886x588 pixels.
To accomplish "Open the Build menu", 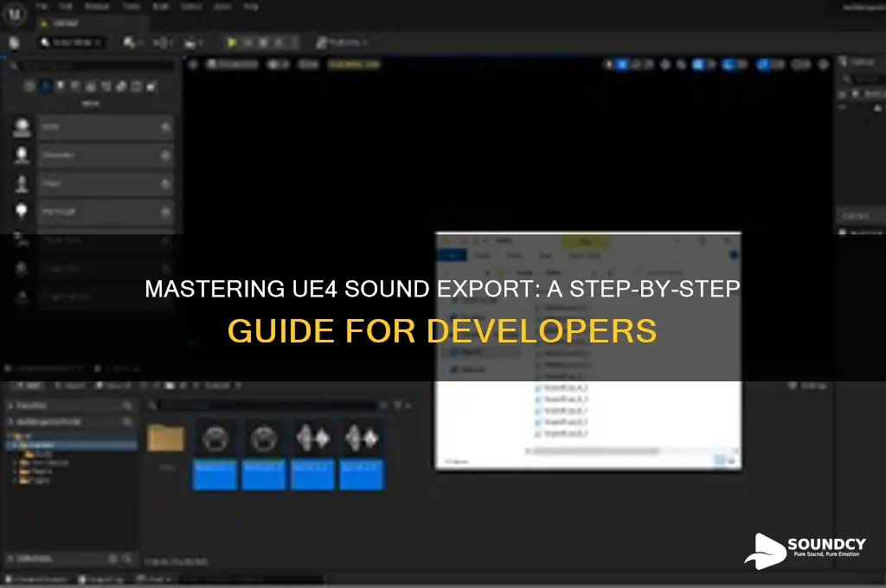I will point(161,6).
